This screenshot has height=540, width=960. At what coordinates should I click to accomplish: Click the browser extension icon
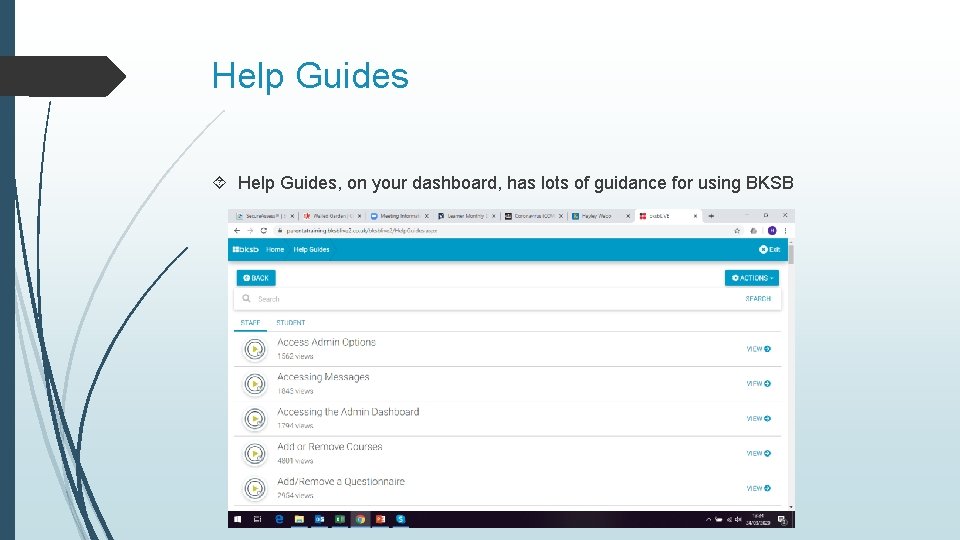[x=754, y=231]
